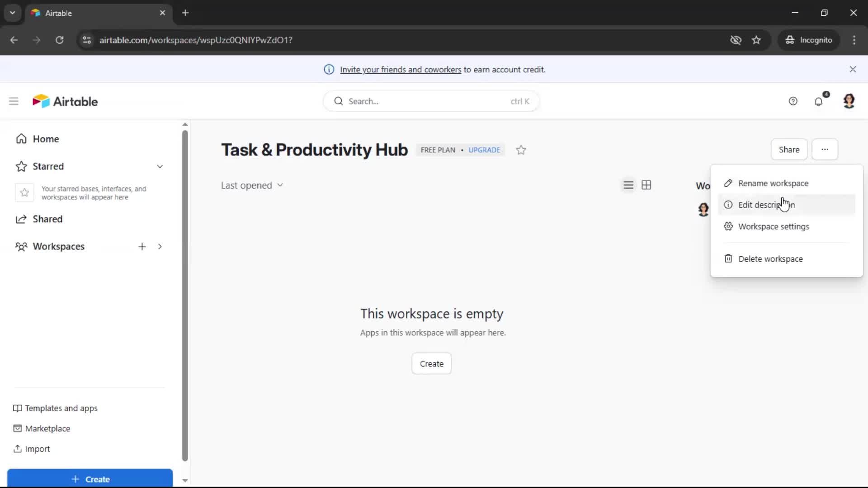This screenshot has width=868, height=488.
Task: Open the tab search dropdown
Action: pos(13,13)
